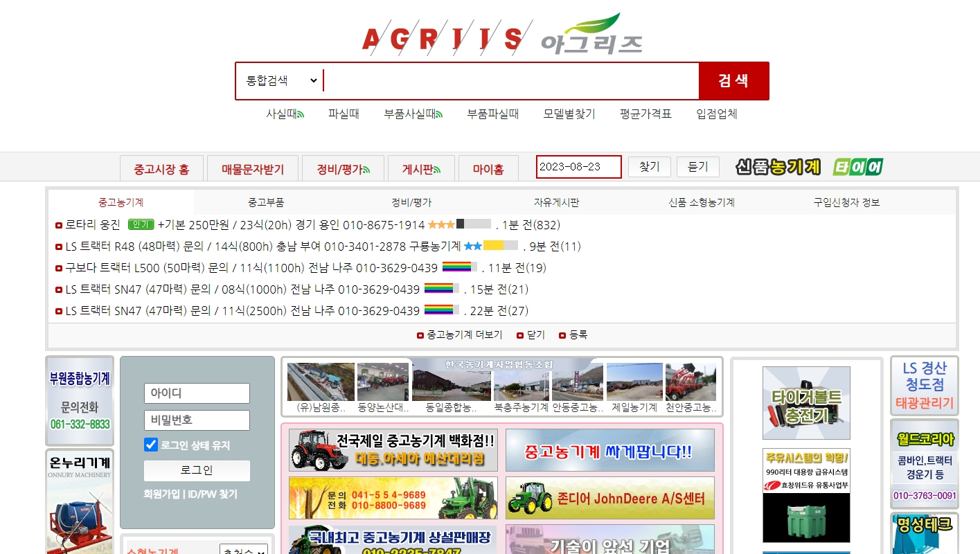Screen dimensions: 980x554
Task: Click the date field showing 2023-08-23
Action: [578, 167]
